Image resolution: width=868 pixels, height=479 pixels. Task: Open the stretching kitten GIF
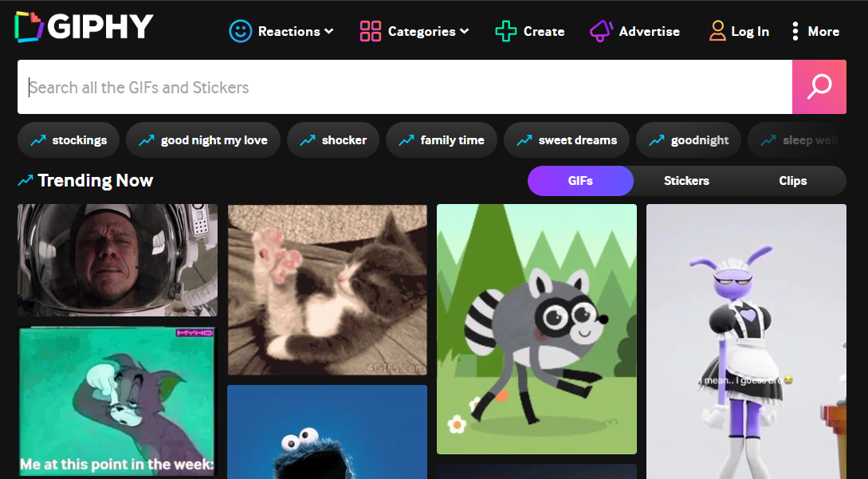coord(327,289)
